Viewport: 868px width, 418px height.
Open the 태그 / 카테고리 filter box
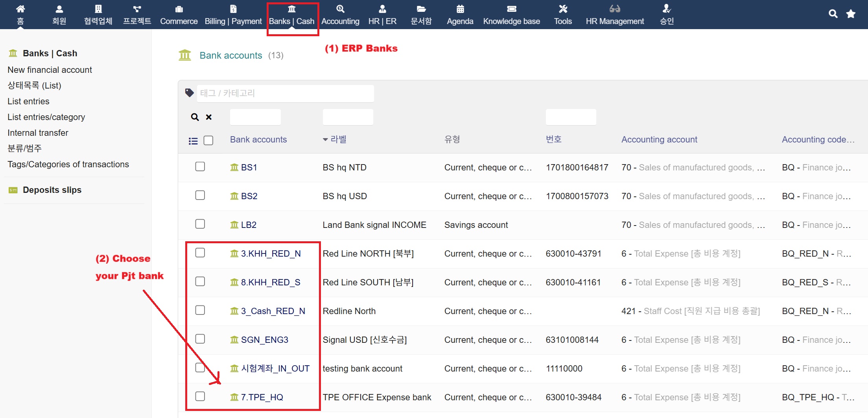coord(285,93)
